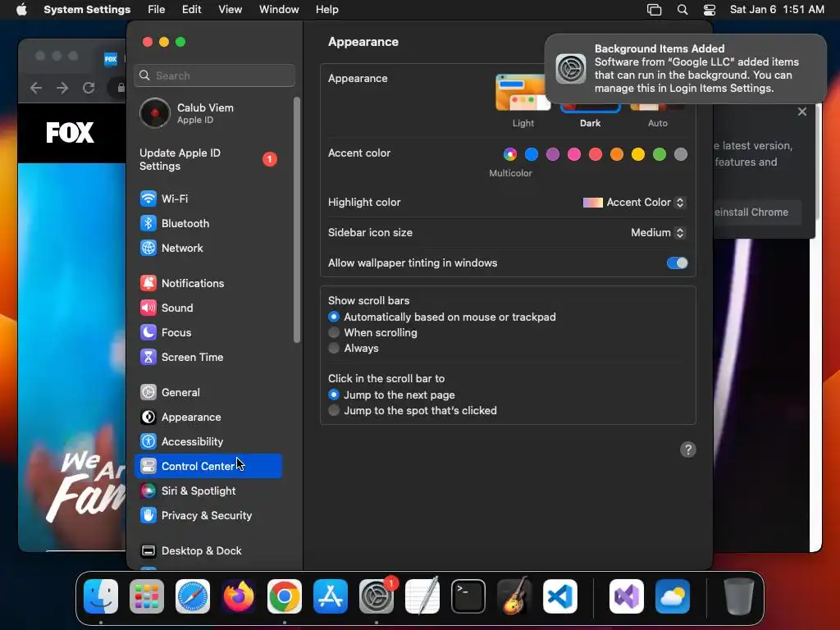
Task: Select When scrolling scroll bar option
Action: [334, 333]
